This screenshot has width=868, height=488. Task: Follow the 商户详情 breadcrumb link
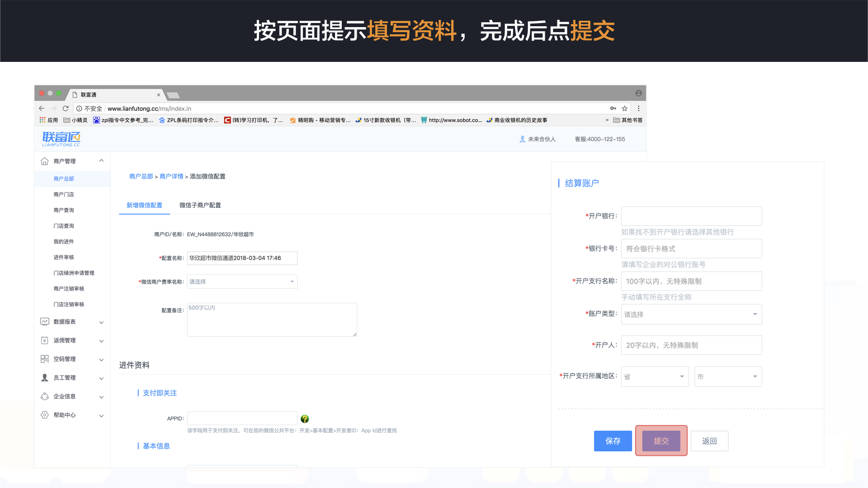(x=171, y=176)
